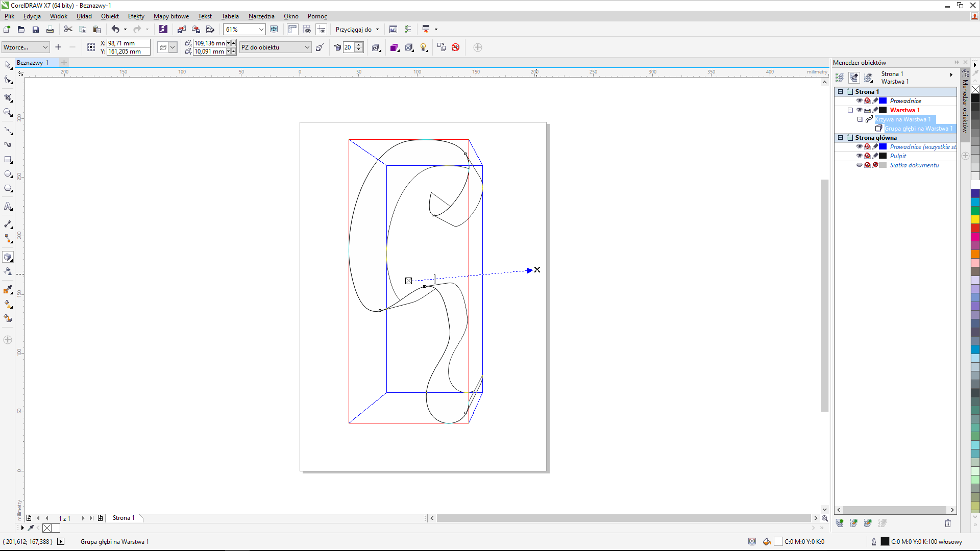The image size is (980, 551).
Task: Open the PZ do obiektu dropdown
Action: (x=307, y=47)
